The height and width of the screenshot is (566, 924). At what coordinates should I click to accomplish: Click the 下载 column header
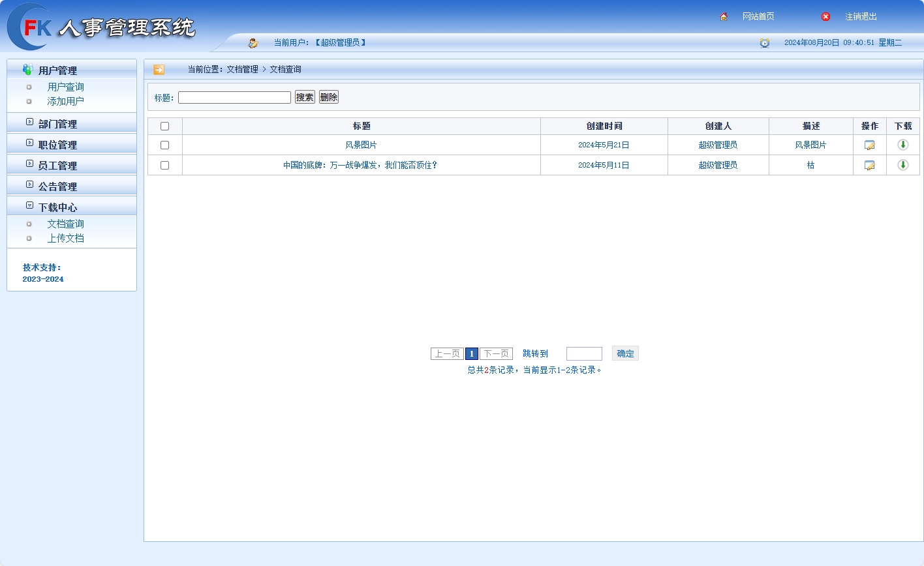coord(903,126)
